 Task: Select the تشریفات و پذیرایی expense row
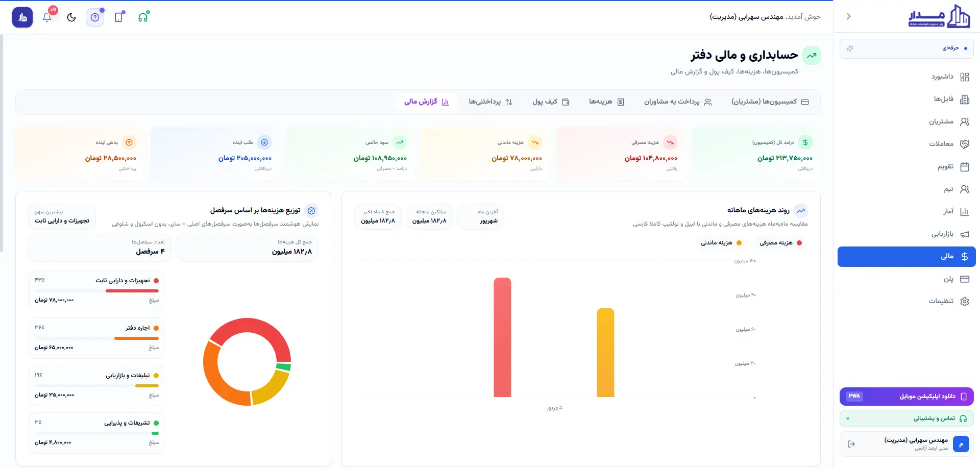(x=97, y=433)
